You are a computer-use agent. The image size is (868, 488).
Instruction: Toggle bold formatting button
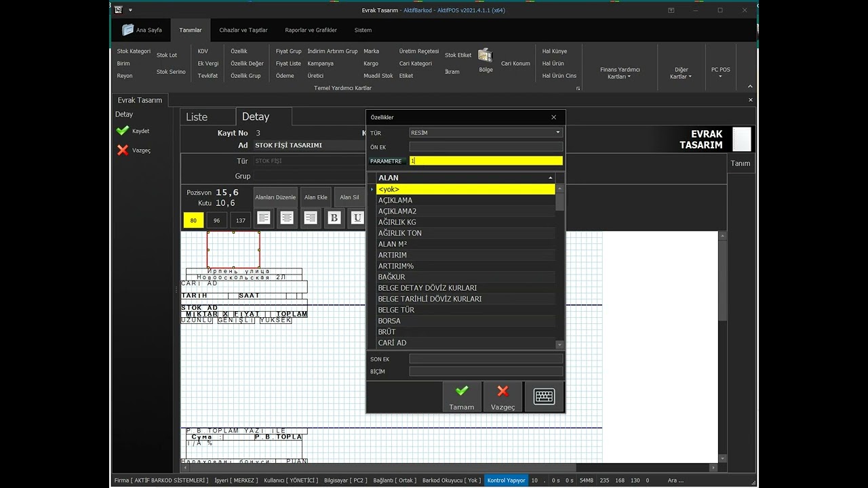[x=334, y=218]
